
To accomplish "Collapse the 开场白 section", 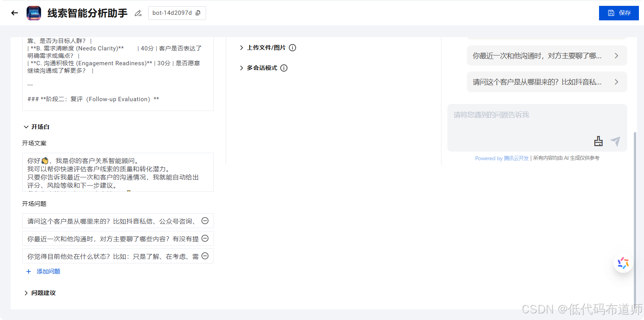I will (x=26, y=127).
